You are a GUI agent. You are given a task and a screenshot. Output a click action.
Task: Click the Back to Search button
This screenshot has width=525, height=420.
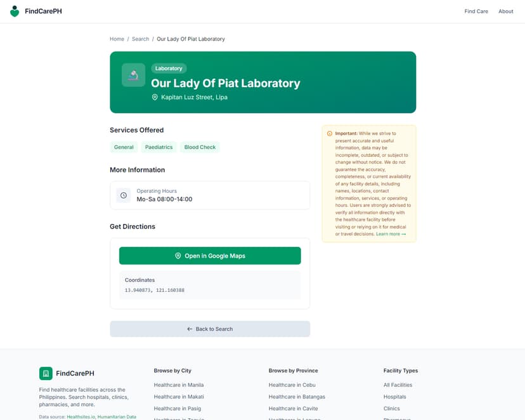click(x=210, y=329)
